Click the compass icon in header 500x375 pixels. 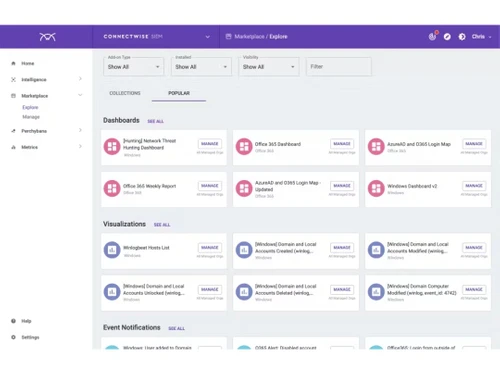(x=447, y=37)
